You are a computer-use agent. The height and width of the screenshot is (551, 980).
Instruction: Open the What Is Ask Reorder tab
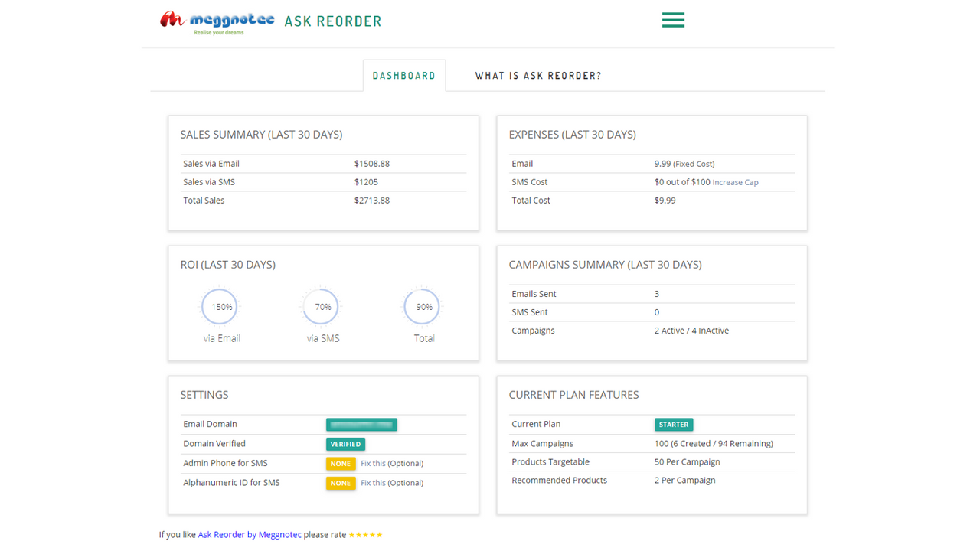(x=538, y=76)
